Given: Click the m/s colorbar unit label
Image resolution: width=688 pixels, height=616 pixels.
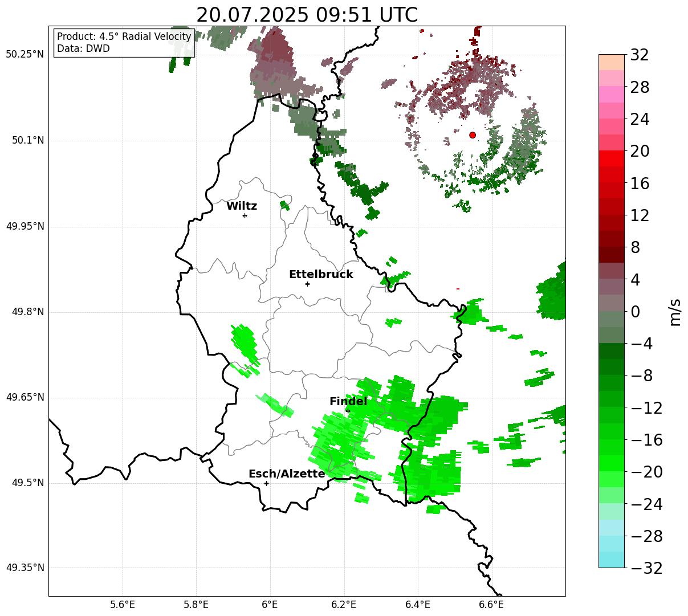Looking at the screenshot, I should click(x=674, y=312).
